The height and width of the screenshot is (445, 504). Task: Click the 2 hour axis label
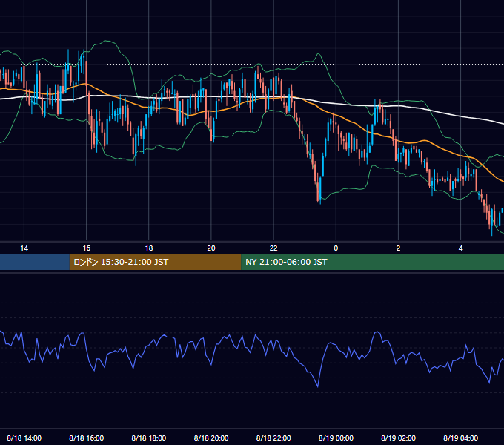coord(398,248)
